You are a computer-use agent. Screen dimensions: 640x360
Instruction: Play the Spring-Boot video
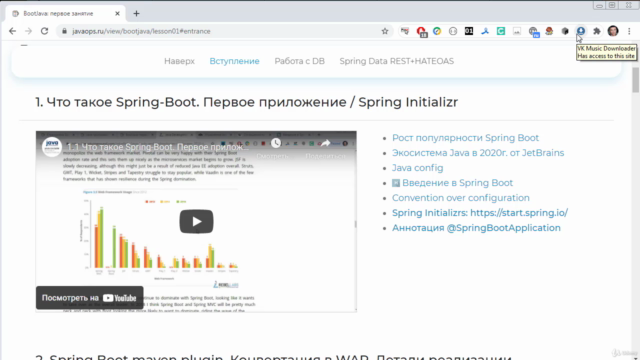click(x=196, y=221)
